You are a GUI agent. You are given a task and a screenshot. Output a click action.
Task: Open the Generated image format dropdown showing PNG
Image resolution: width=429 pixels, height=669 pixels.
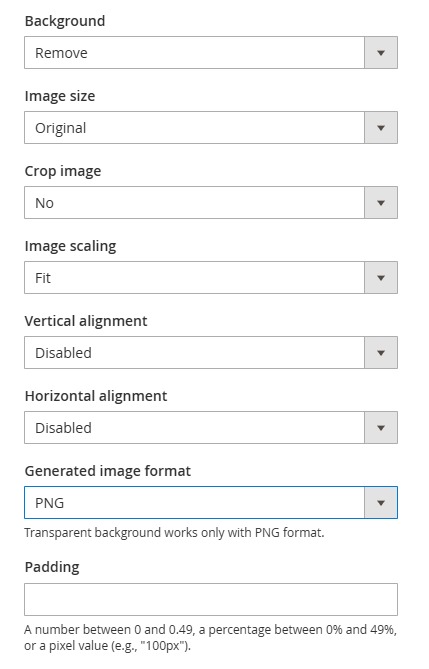click(x=210, y=503)
